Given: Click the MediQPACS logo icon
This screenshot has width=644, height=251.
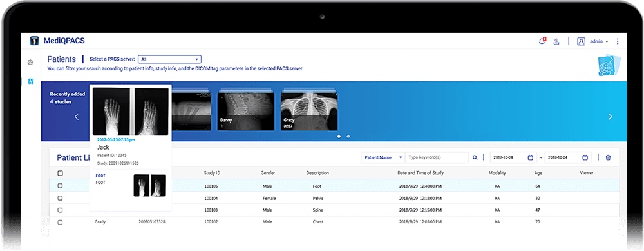Looking at the screenshot, I should coord(35,41).
